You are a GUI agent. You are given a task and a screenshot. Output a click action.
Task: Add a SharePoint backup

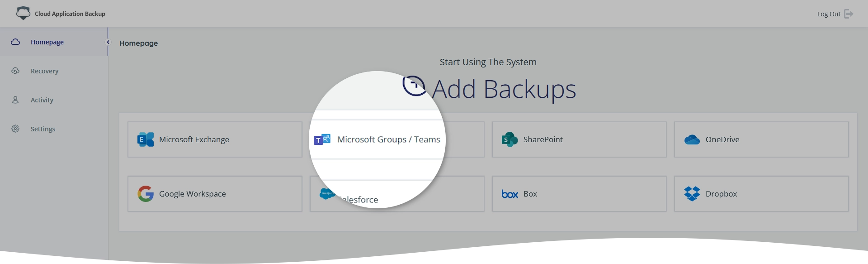[579, 139]
